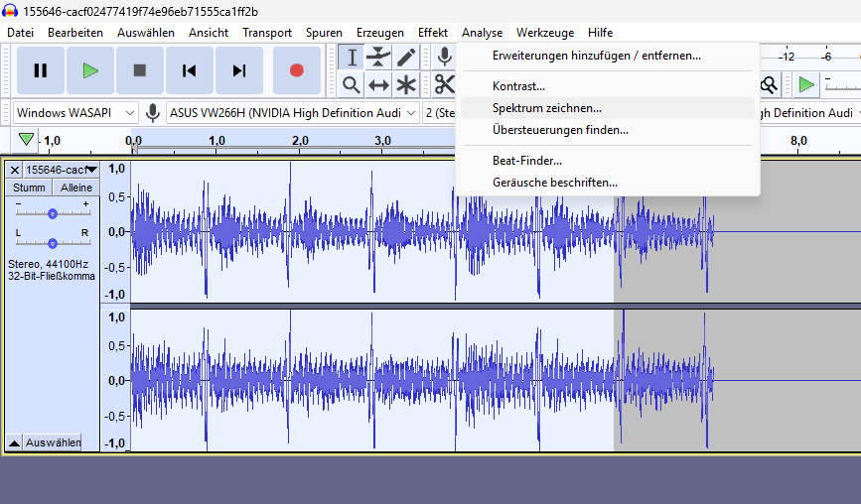
Task: Open the Werkzeuge menu
Action: (x=545, y=33)
